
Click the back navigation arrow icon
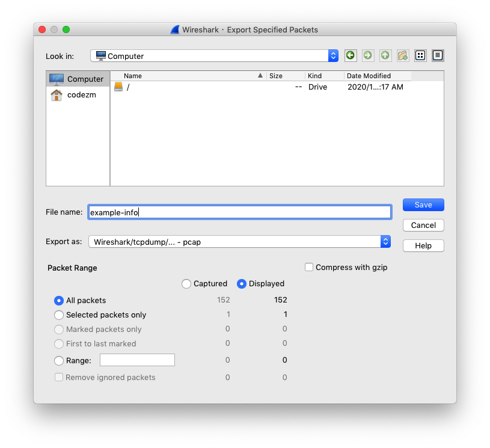[x=351, y=55]
